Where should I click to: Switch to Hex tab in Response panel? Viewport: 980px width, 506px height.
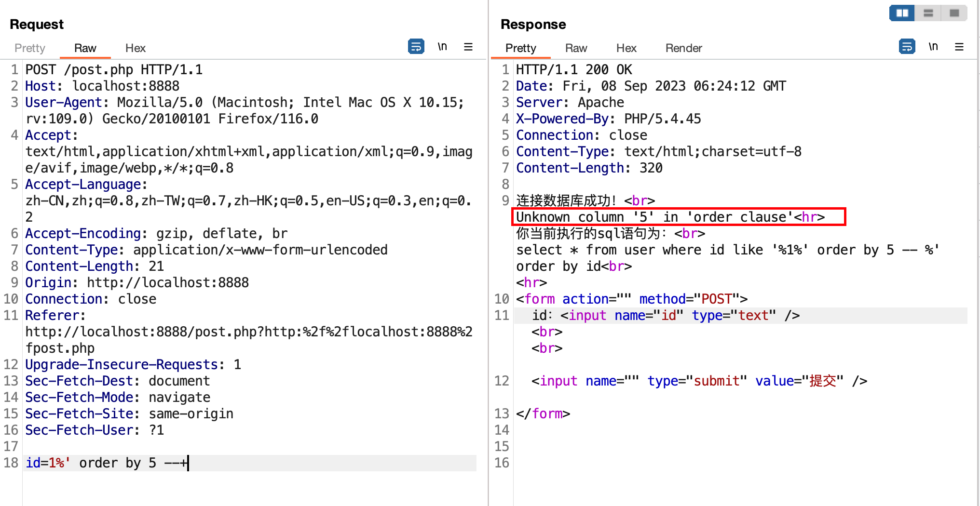tap(626, 48)
